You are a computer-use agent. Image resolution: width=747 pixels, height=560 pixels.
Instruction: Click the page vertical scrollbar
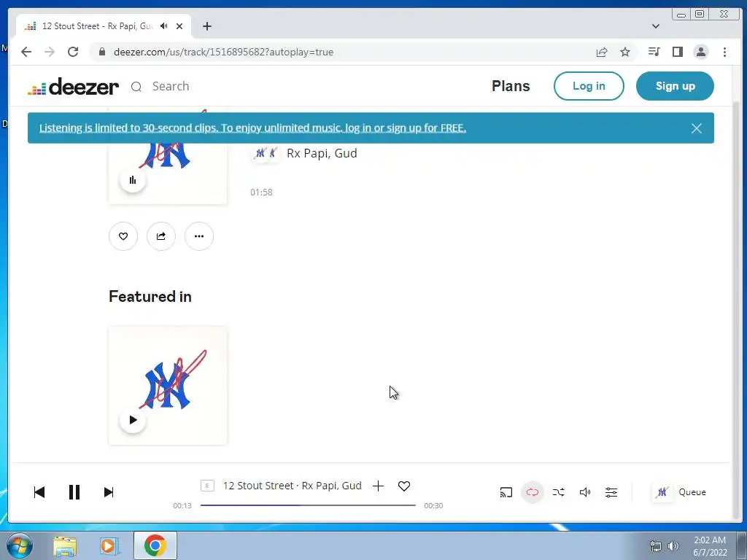(737, 309)
